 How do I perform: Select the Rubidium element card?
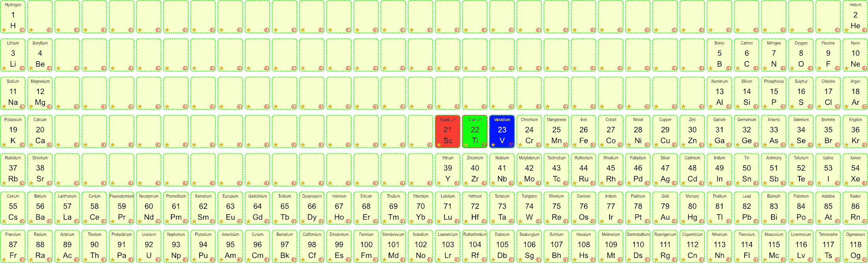tap(13, 170)
